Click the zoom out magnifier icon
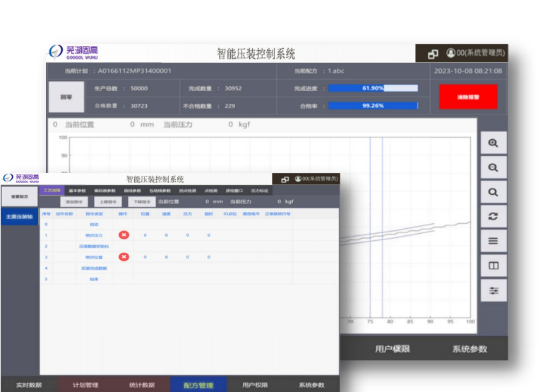 [x=493, y=167]
